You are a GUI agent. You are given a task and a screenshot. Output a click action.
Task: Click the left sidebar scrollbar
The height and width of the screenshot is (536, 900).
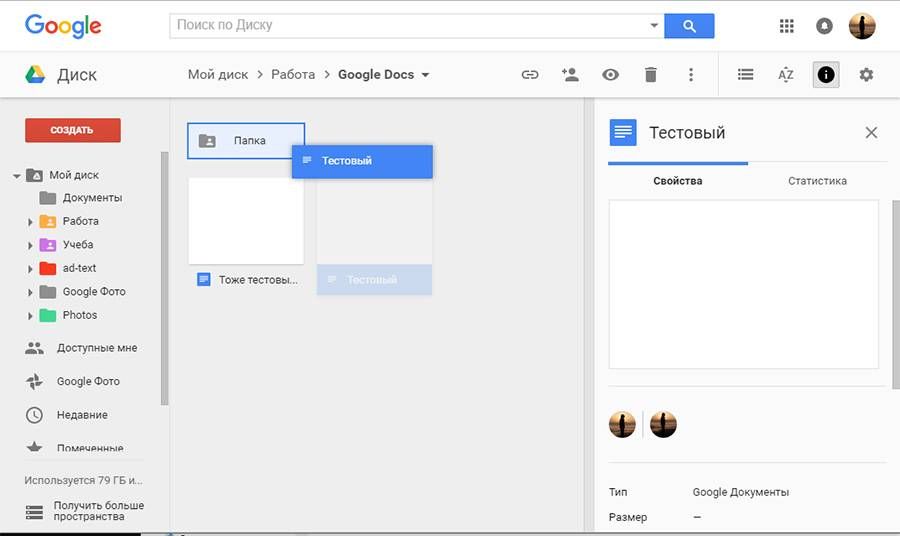pos(165,278)
